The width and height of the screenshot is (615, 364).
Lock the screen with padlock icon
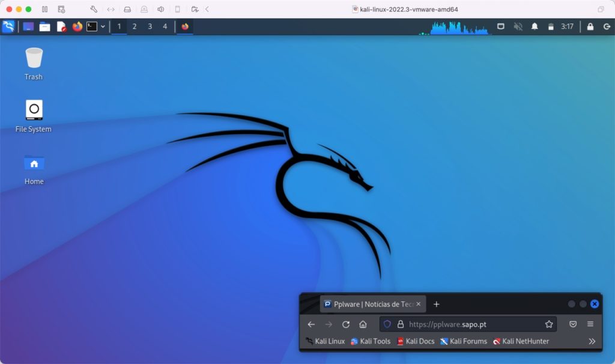[590, 26]
